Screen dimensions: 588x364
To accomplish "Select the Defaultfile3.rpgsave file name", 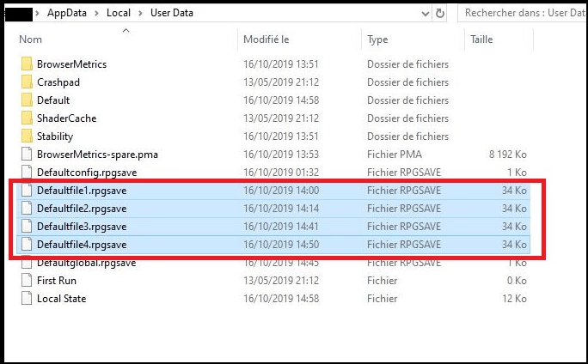I will tap(82, 227).
